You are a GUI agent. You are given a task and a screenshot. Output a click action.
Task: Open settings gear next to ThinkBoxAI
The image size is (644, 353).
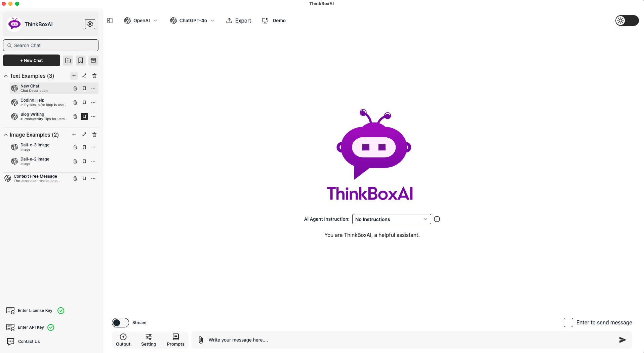click(x=90, y=24)
